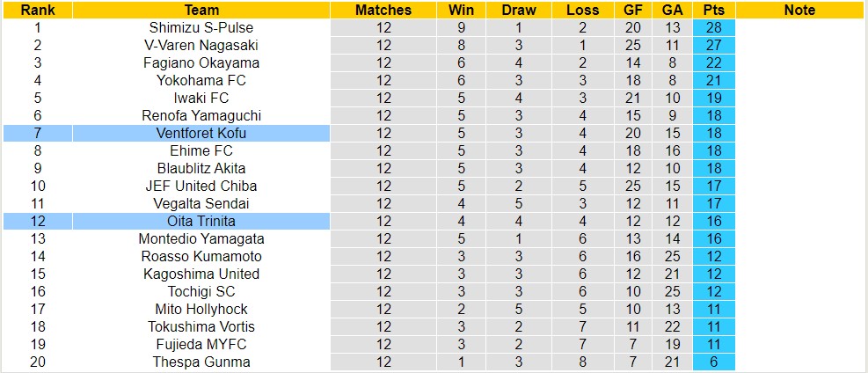Click the Team column header
Screen dimensions: 868x373
[x=201, y=10]
